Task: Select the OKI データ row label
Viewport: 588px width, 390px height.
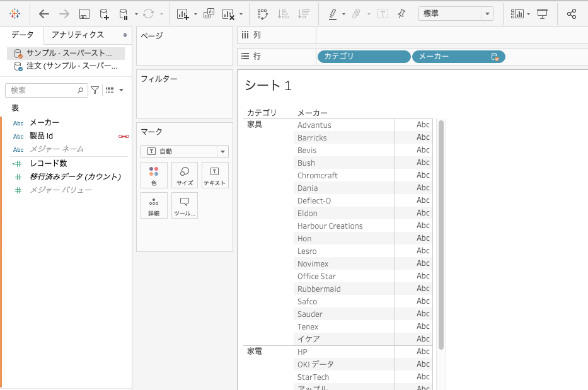Action: point(315,364)
